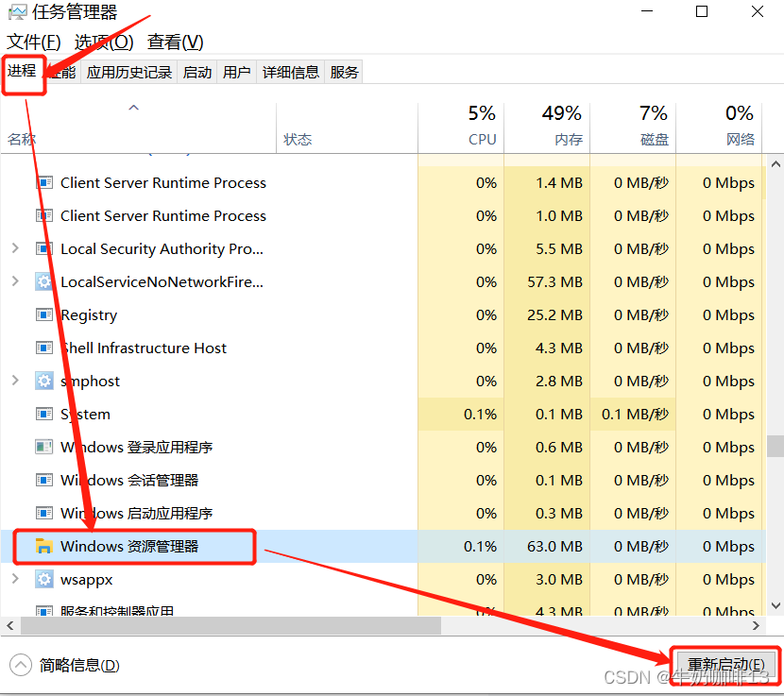Select the smphost process name
784x696 pixels.
point(90,382)
